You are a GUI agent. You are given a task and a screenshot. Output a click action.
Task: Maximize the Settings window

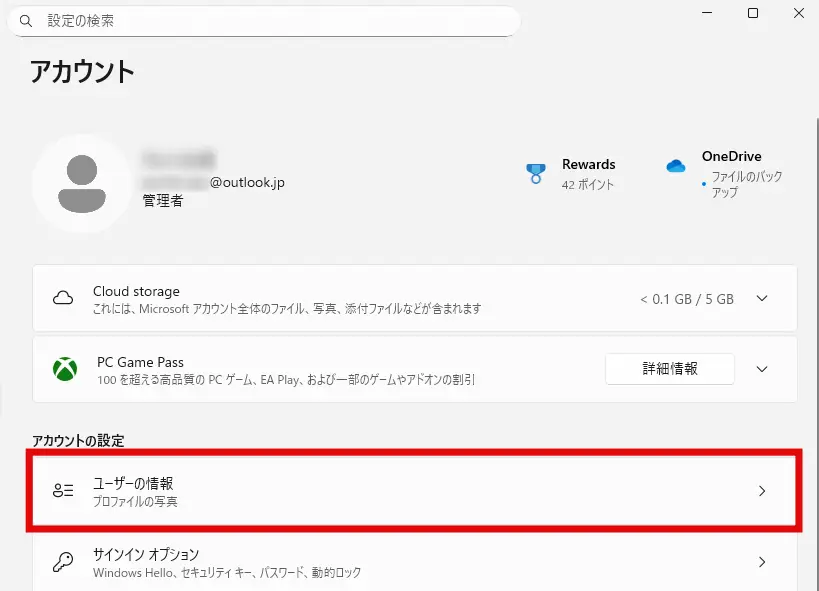click(x=753, y=13)
